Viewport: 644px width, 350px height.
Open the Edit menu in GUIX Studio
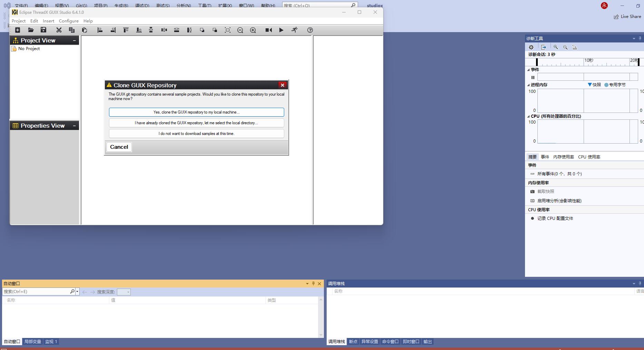[34, 21]
